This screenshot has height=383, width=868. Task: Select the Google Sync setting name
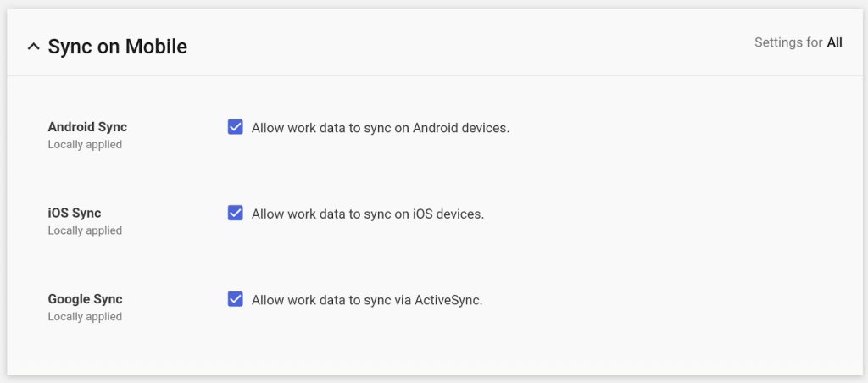point(85,299)
